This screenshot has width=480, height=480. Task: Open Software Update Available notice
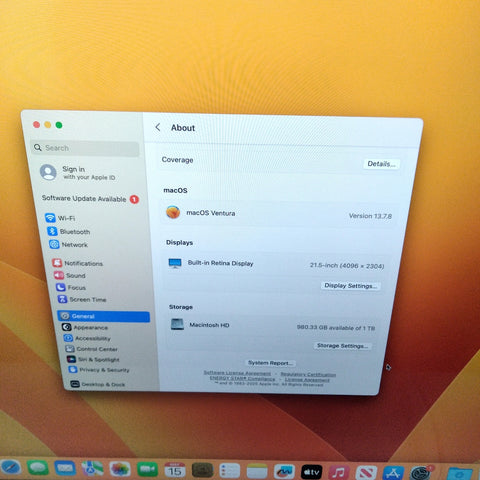click(x=90, y=199)
